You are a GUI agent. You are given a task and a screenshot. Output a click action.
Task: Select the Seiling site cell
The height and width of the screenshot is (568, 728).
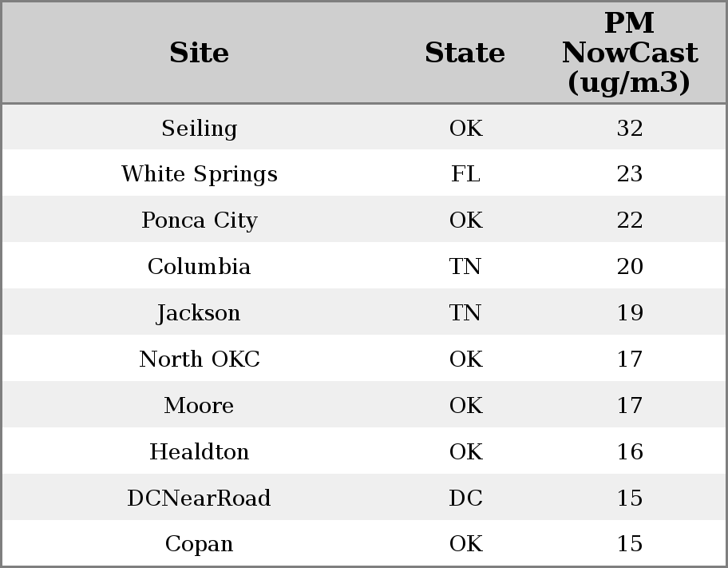click(199, 129)
